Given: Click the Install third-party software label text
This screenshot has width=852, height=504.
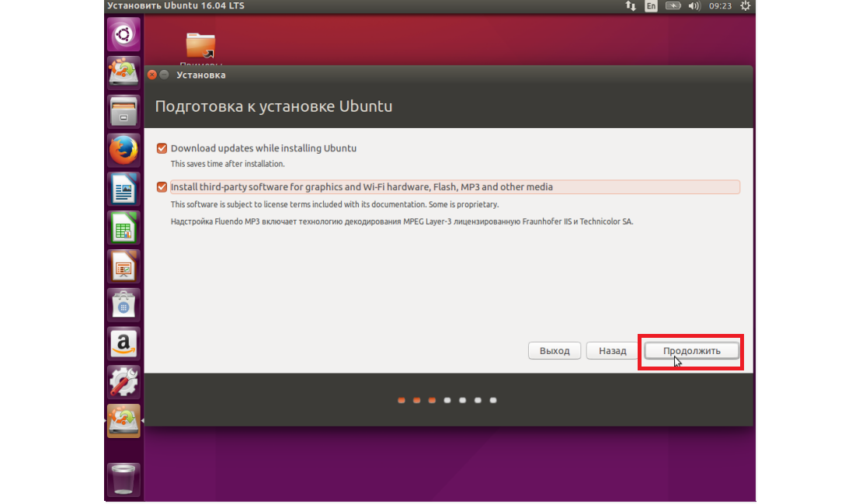Looking at the screenshot, I should click(362, 187).
